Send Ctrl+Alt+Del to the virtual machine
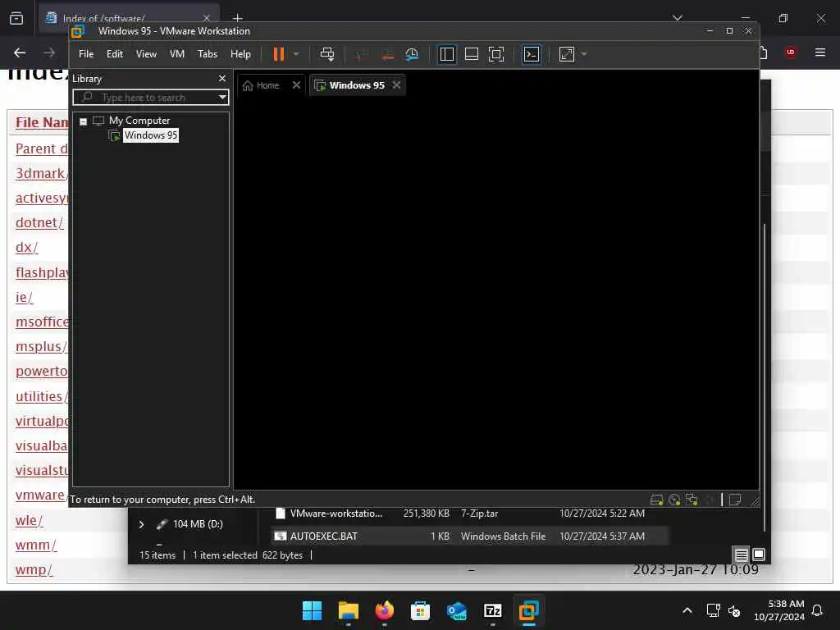Viewport: 840px width, 630px height. point(326,54)
